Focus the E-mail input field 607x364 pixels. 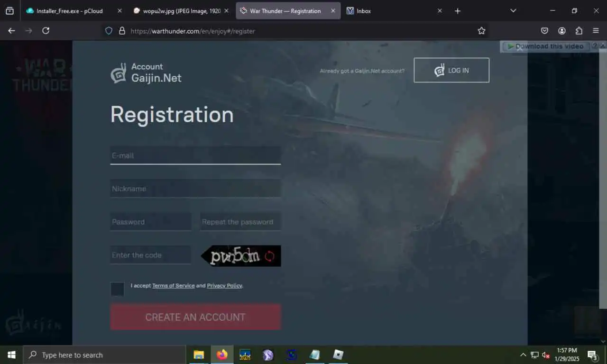(x=195, y=155)
